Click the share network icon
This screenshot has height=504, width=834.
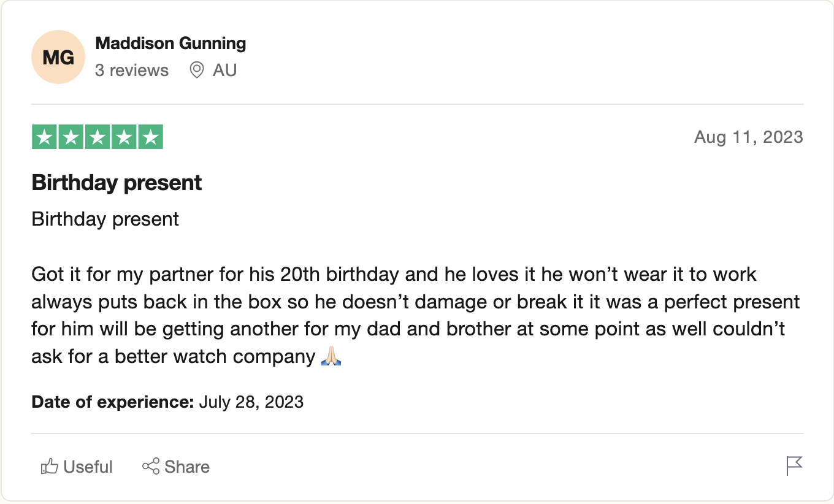click(x=151, y=467)
